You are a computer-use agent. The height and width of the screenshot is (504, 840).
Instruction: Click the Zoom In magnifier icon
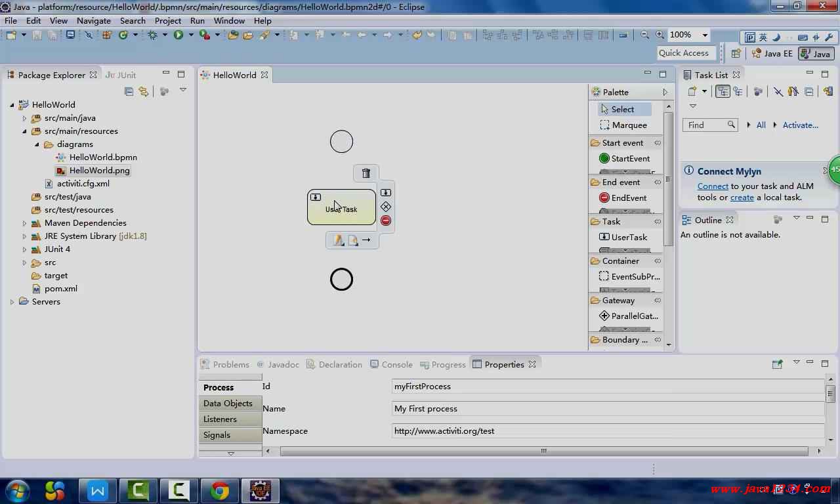[x=660, y=35]
